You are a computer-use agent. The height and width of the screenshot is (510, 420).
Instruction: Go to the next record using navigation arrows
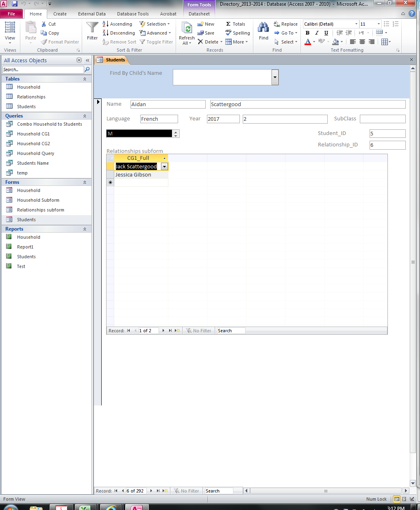[x=150, y=491]
